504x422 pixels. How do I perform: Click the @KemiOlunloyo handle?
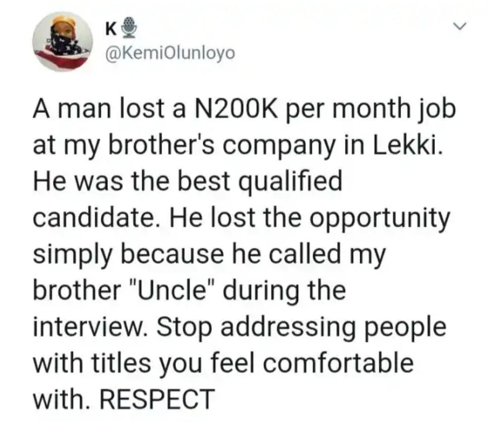pos(168,52)
